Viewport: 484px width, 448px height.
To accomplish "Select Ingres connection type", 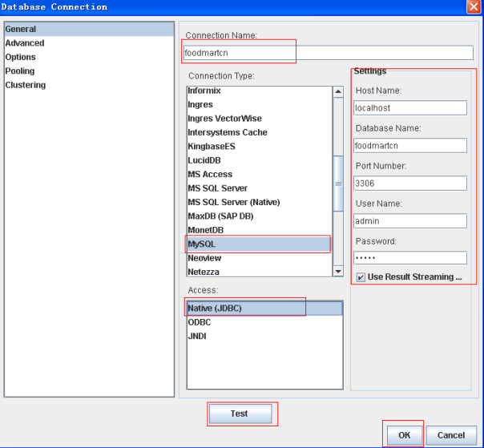I will pyautogui.click(x=260, y=104).
